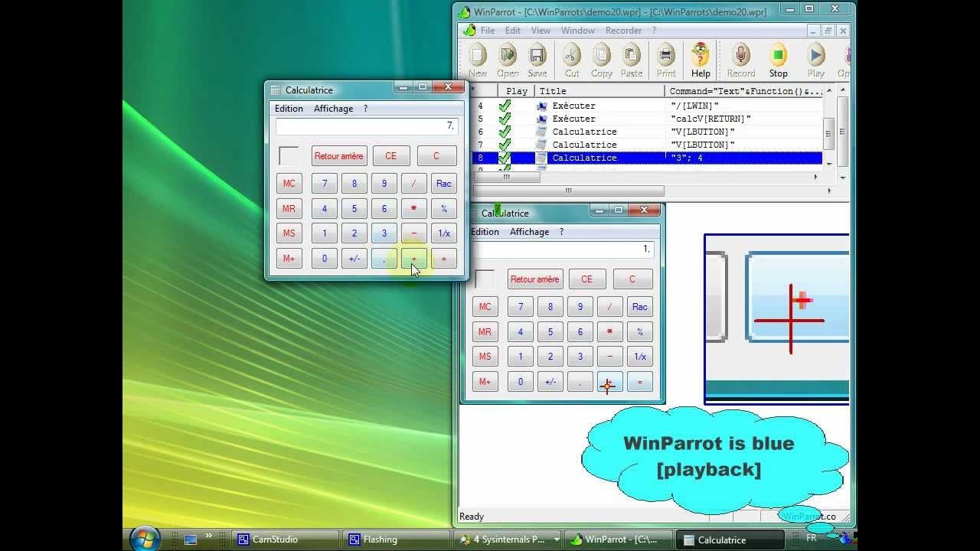Uncheck the Play checkmark for row 4

505,106
